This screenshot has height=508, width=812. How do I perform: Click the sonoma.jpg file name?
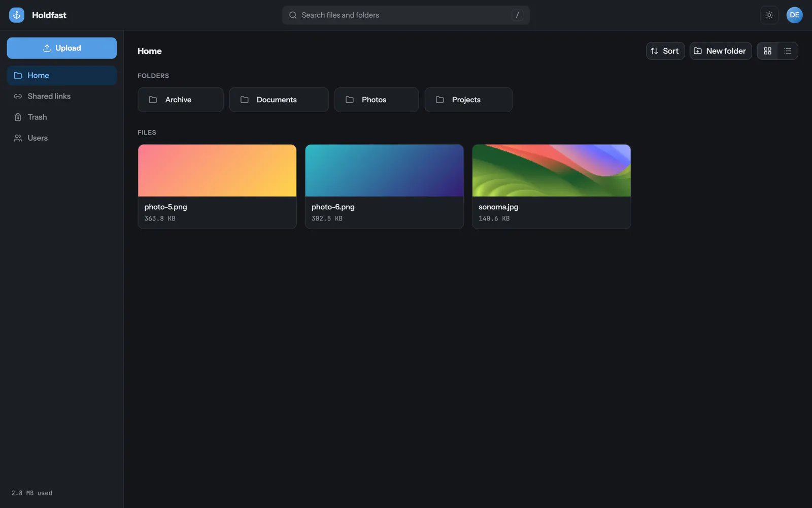click(x=498, y=207)
